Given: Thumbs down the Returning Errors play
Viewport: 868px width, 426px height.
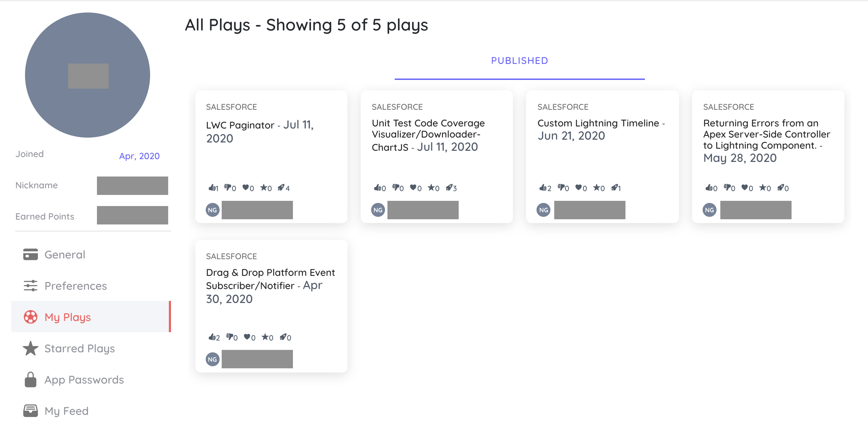Looking at the screenshot, I should click(727, 188).
